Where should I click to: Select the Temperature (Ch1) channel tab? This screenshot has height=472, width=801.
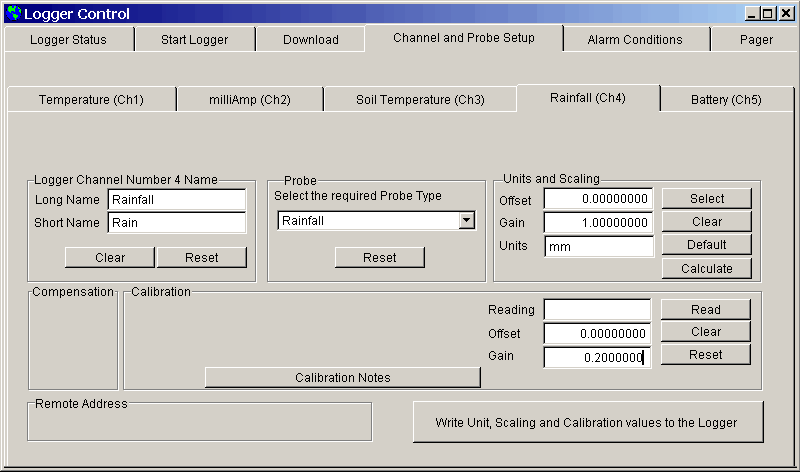(91, 100)
